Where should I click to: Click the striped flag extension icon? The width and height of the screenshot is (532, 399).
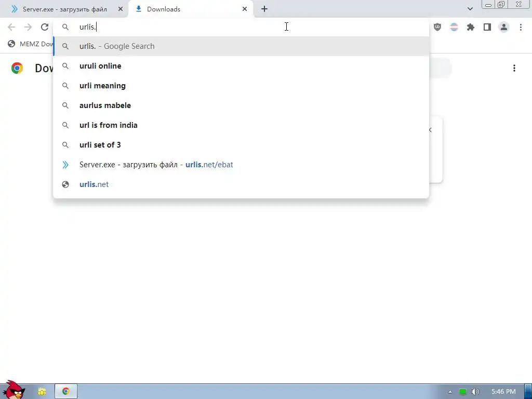(454, 27)
